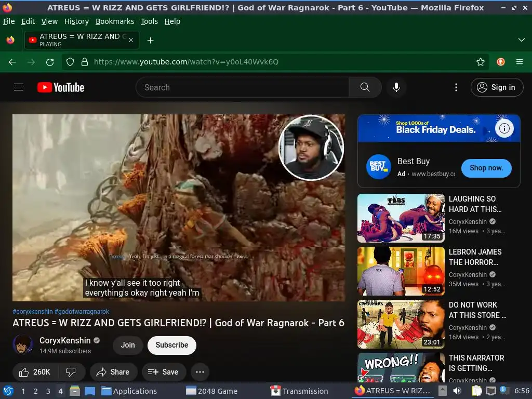Open DO NOT WORK AT THIS STORE thumbnail

pyautogui.click(x=401, y=324)
